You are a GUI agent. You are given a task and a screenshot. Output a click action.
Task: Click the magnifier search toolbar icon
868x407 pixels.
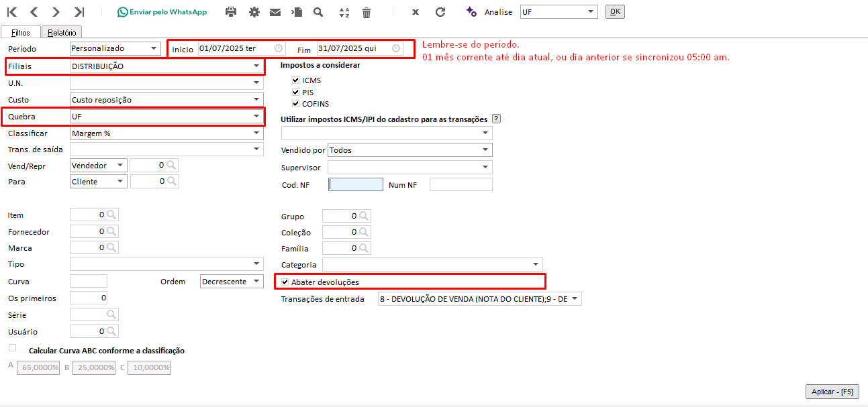[318, 12]
